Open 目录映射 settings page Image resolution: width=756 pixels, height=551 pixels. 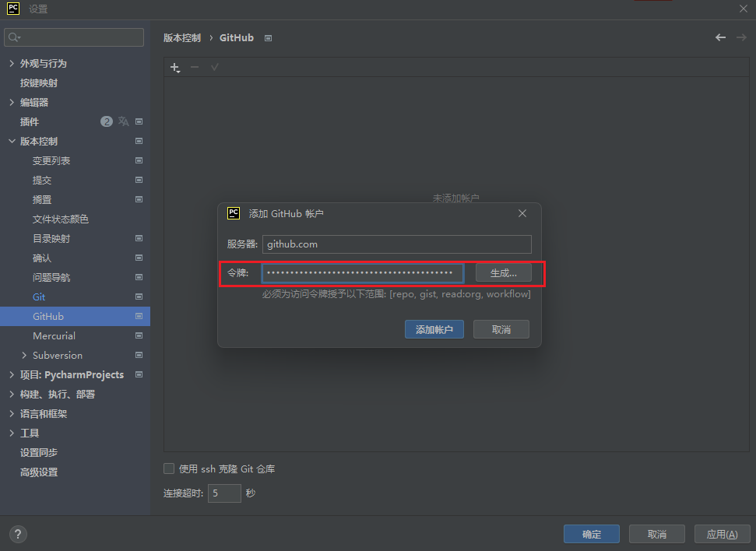point(51,239)
